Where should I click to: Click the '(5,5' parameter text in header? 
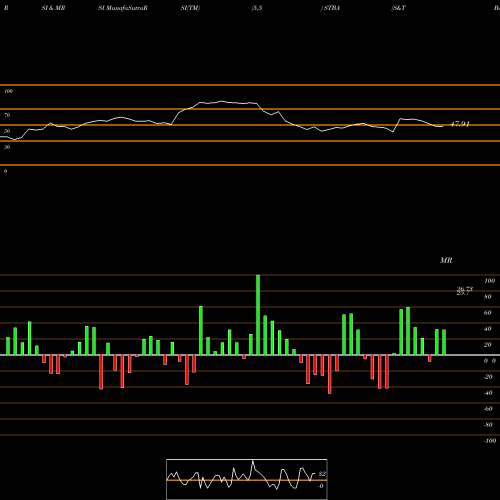(257, 8)
